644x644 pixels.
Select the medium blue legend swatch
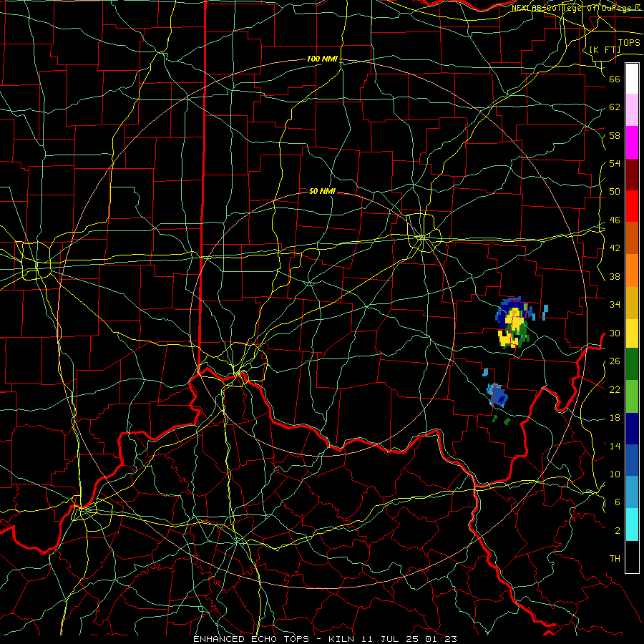[632, 460]
